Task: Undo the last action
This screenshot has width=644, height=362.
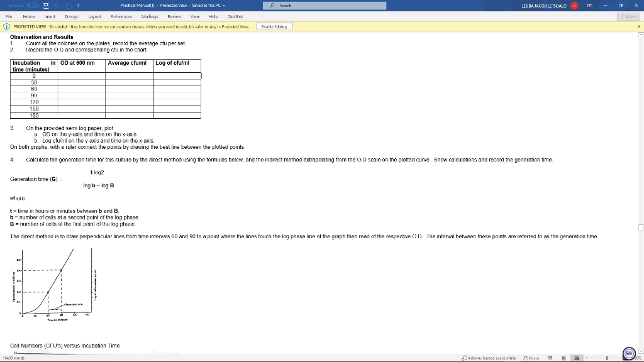Action: (56, 5)
